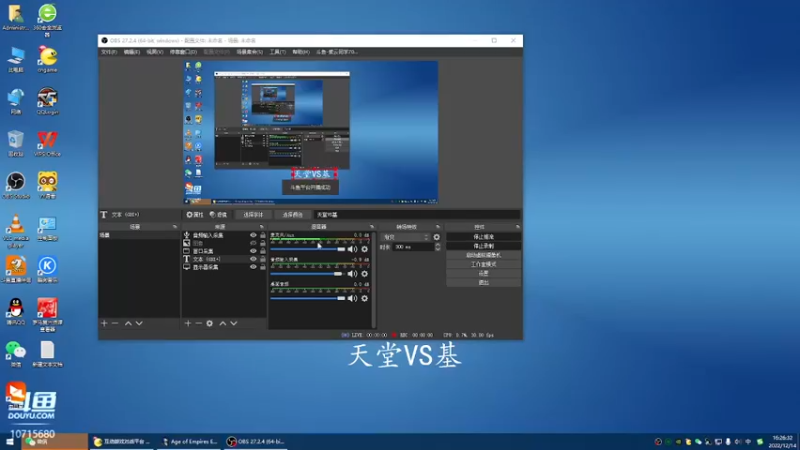This screenshot has height=450, width=800.
Task: Open the Tools (T) menu
Action: (278, 52)
